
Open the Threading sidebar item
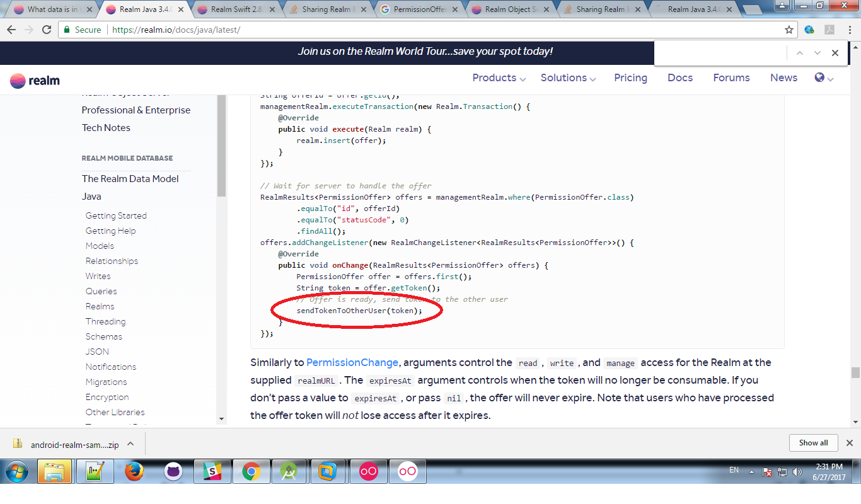pos(105,321)
